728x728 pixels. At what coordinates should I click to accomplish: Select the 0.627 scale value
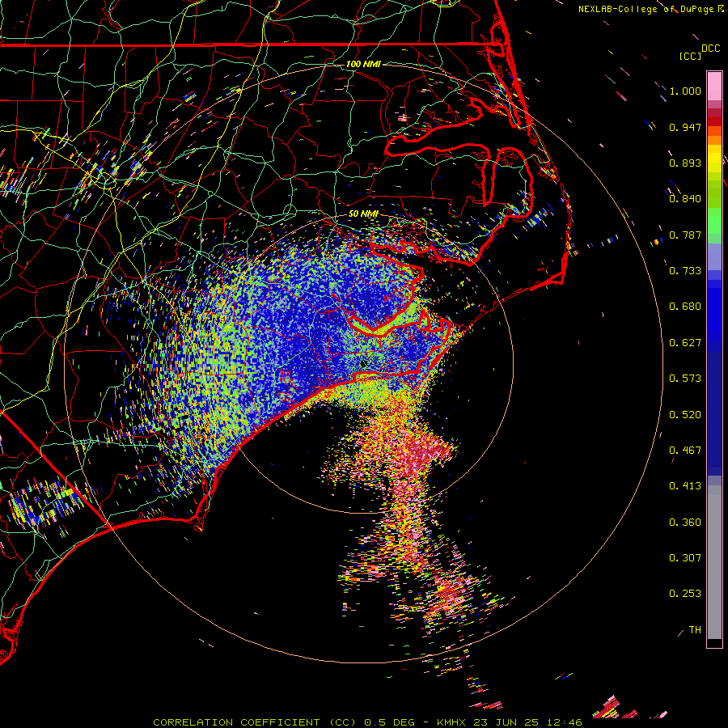click(685, 343)
